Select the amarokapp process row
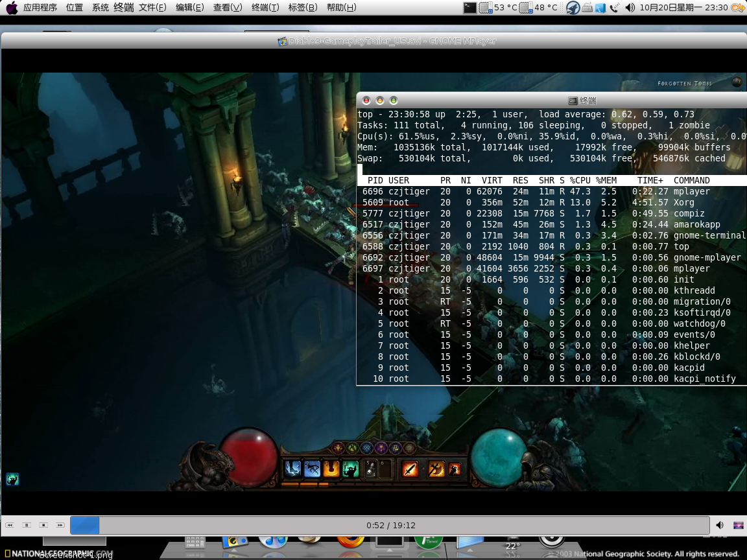 coord(552,224)
